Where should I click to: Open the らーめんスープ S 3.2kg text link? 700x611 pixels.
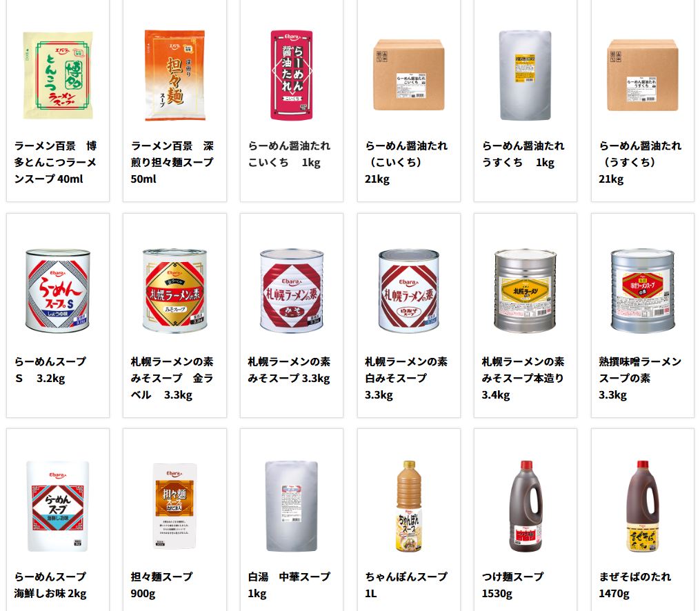coord(50,370)
